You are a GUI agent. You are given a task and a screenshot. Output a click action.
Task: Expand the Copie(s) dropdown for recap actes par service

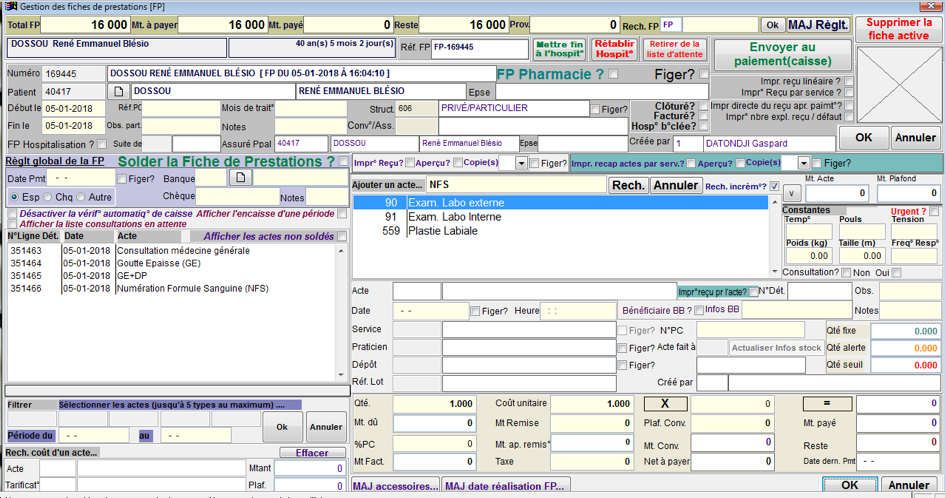pyautogui.click(x=803, y=163)
